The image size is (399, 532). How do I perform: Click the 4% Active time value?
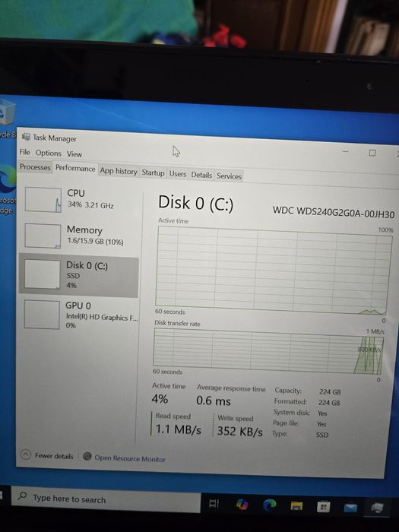[x=160, y=399]
